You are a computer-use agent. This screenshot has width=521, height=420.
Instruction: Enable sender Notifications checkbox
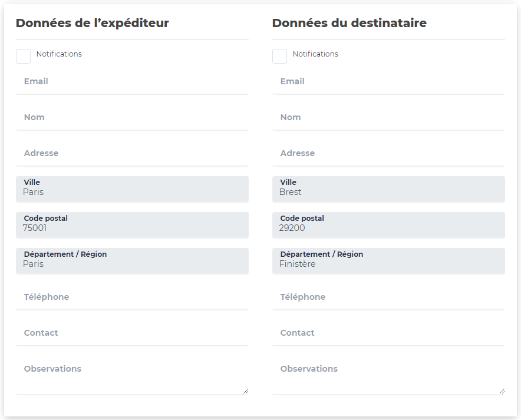pos(23,56)
